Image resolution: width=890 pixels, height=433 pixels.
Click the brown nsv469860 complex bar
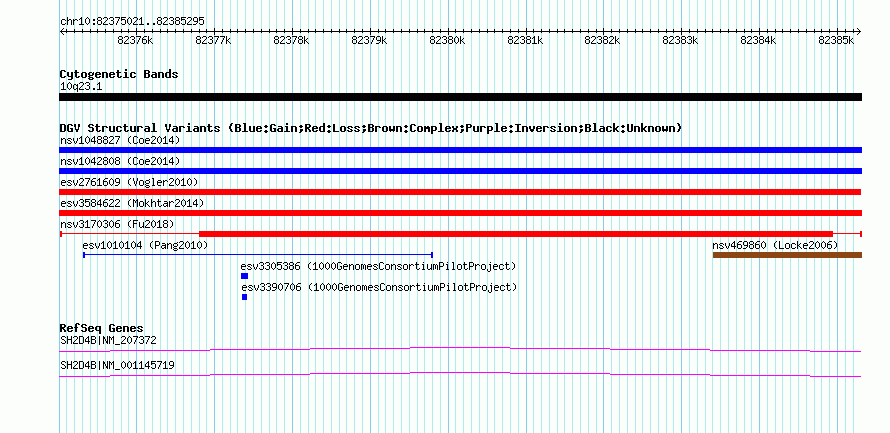[x=787, y=255]
